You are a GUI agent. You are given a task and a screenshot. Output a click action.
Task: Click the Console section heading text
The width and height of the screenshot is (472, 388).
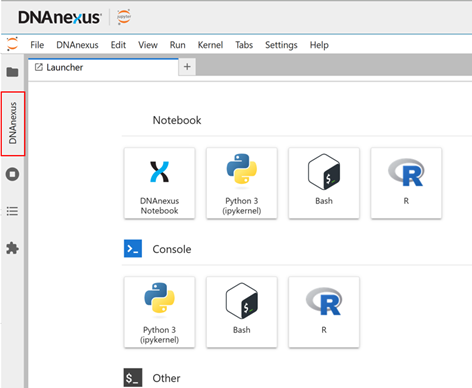pyautogui.click(x=172, y=249)
